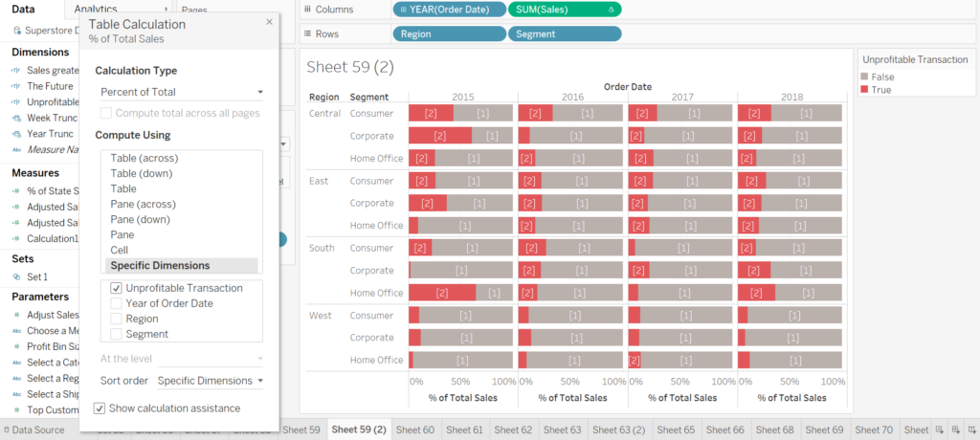The width and height of the screenshot is (980, 440).
Task: Click the Rows shelf icon
Action: coord(306,33)
